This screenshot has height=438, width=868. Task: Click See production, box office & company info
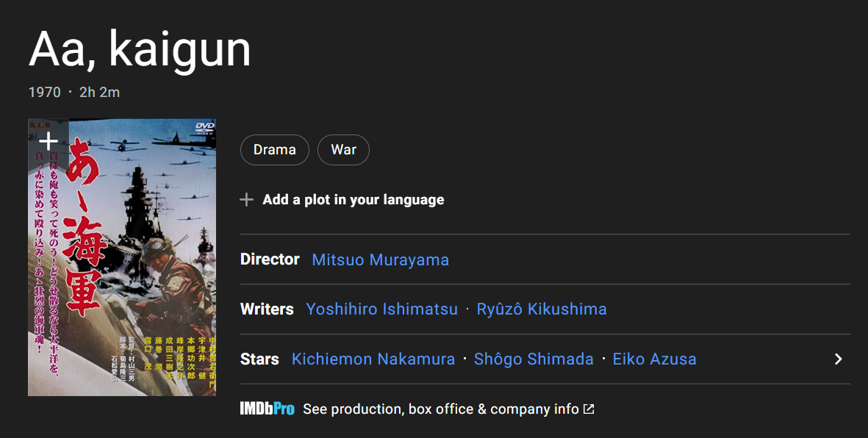(441, 409)
